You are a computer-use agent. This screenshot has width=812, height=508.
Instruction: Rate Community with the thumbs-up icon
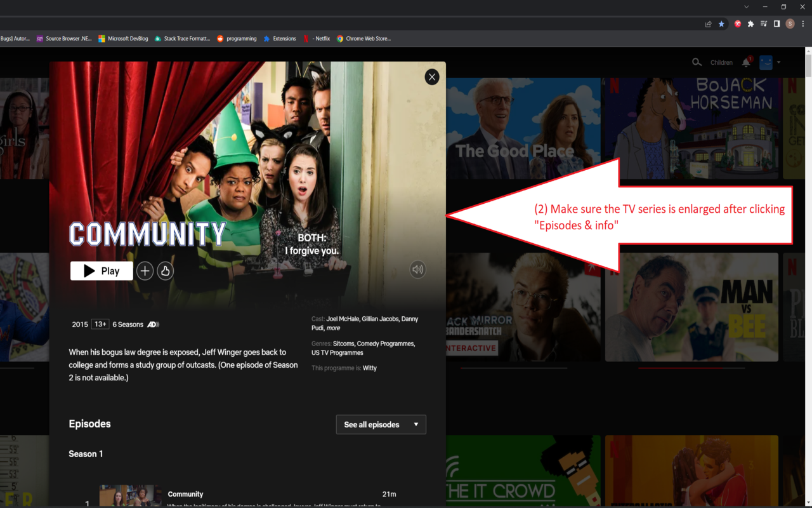[166, 271]
